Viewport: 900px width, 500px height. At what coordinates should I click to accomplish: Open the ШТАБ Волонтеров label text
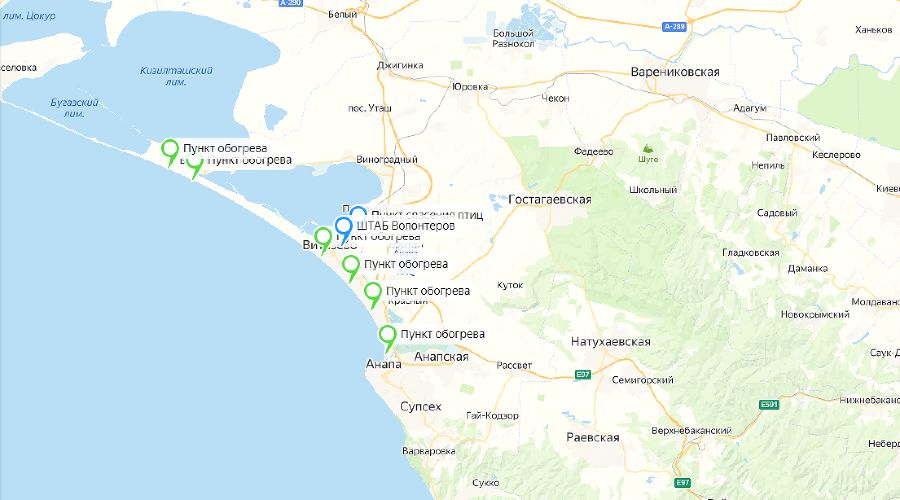(406, 226)
